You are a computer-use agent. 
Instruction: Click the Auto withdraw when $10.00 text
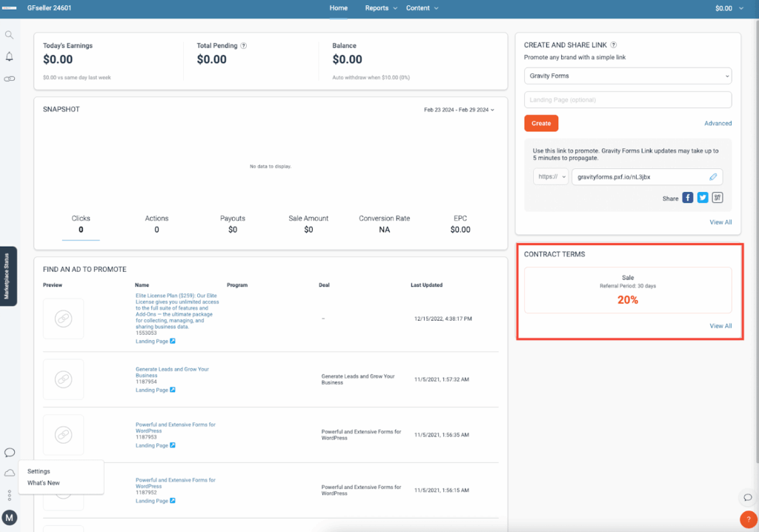point(371,78)
